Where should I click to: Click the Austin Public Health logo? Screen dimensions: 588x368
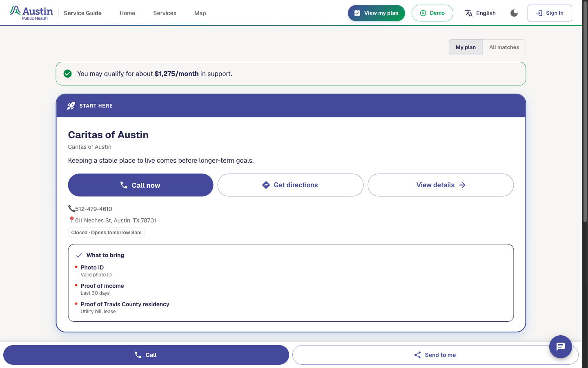[x=31, y=13]
